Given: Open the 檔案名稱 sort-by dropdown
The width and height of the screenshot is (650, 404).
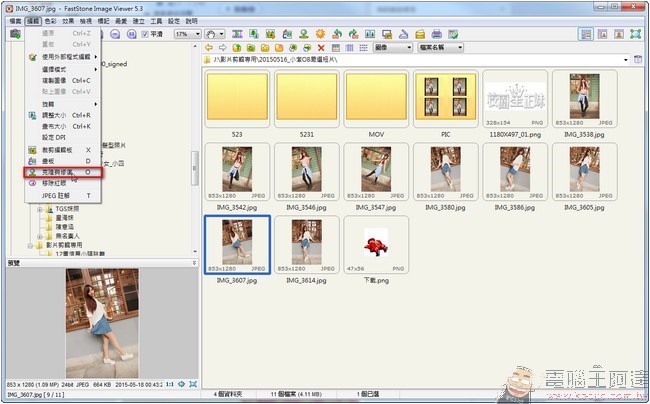Looking at the screenshot, I should coord(440,48).
